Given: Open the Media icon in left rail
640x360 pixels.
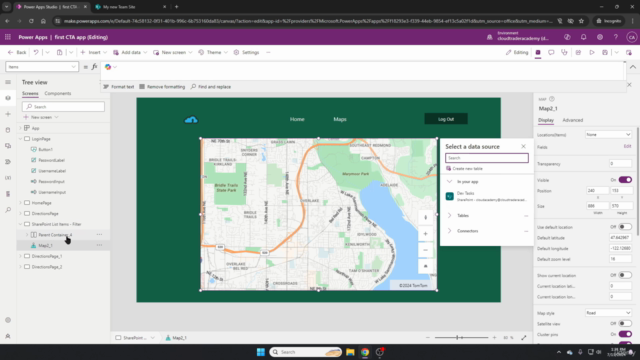Looking at the screenshot, I should 8,146.
